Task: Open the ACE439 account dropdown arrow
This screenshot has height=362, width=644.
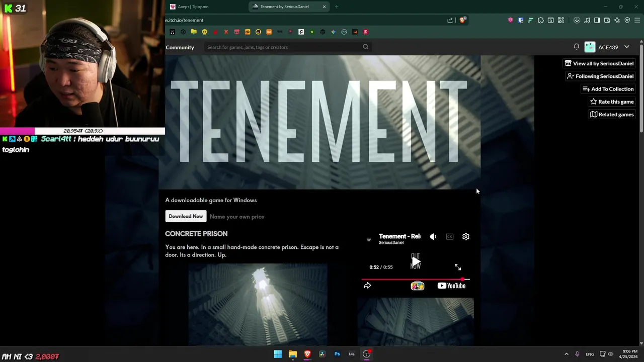Action: (627, 47)
